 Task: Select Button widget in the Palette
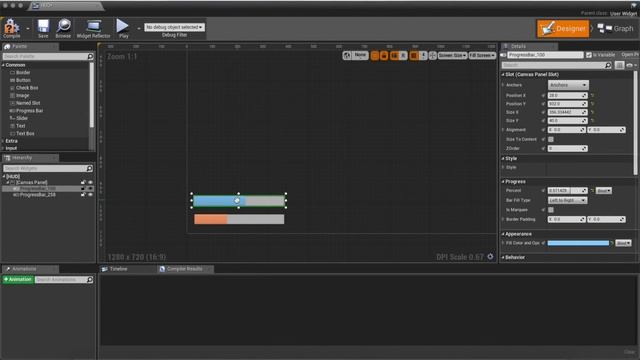(23, 80)
